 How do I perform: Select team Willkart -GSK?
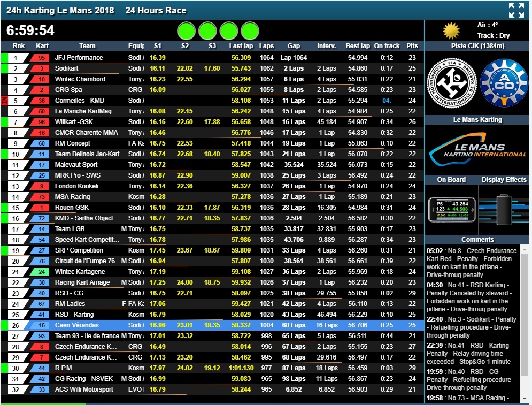(74, 122)
